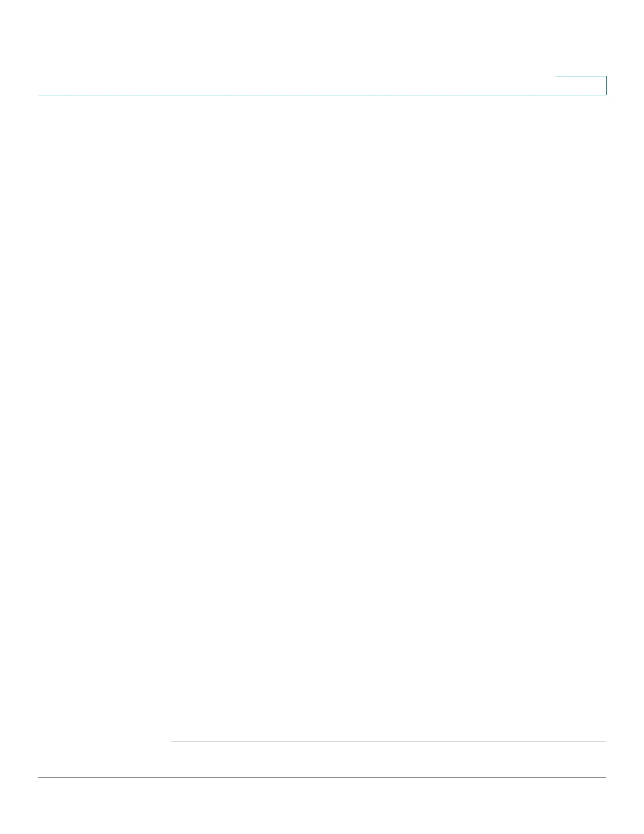Click the black horizontal rule near the page bottom

tap(388, 741)
